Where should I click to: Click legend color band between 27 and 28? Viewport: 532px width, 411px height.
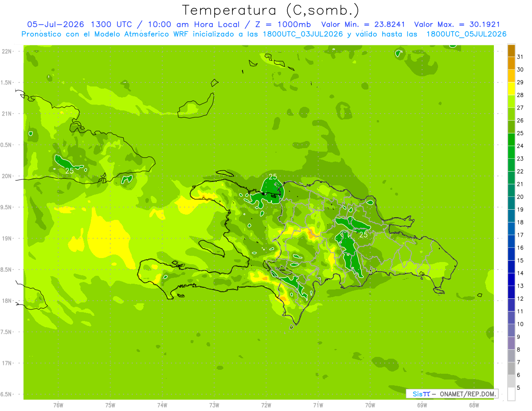[x=511, y=102]
